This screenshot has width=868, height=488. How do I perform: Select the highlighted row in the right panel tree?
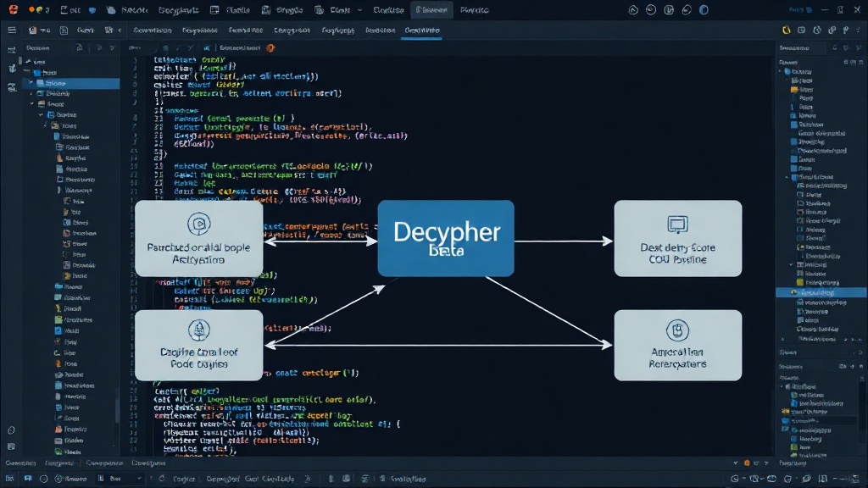click(x=821, y=292)
